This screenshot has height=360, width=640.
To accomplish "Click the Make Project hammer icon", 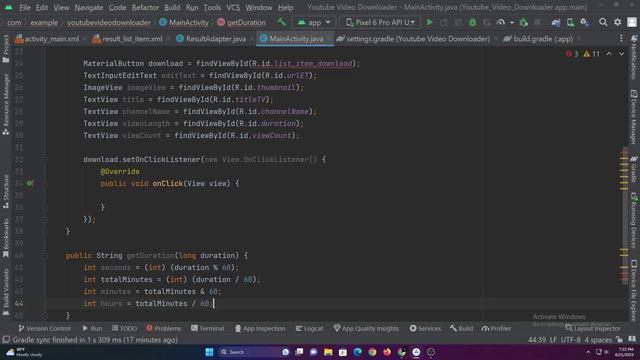I will click(x=281, y=22).
